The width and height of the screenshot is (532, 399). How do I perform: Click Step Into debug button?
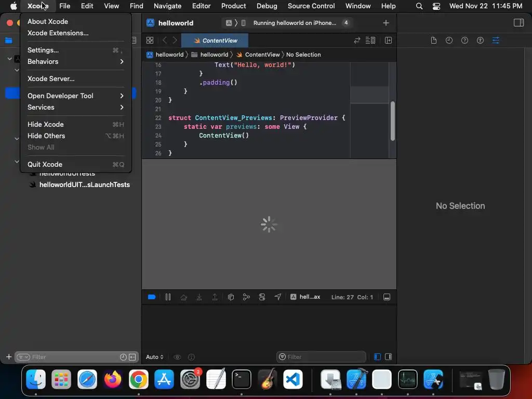[x=199, y=297]
